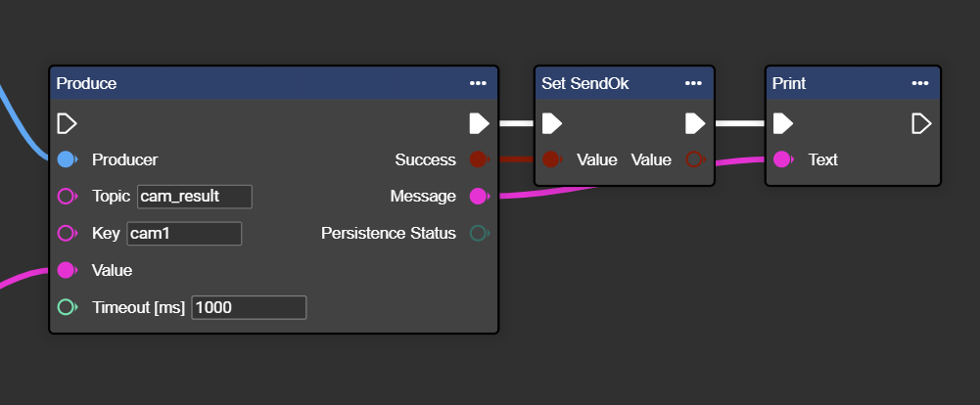980x405 pixels.
Task: Click the pink Message output pin
Action: click(479, 197)
